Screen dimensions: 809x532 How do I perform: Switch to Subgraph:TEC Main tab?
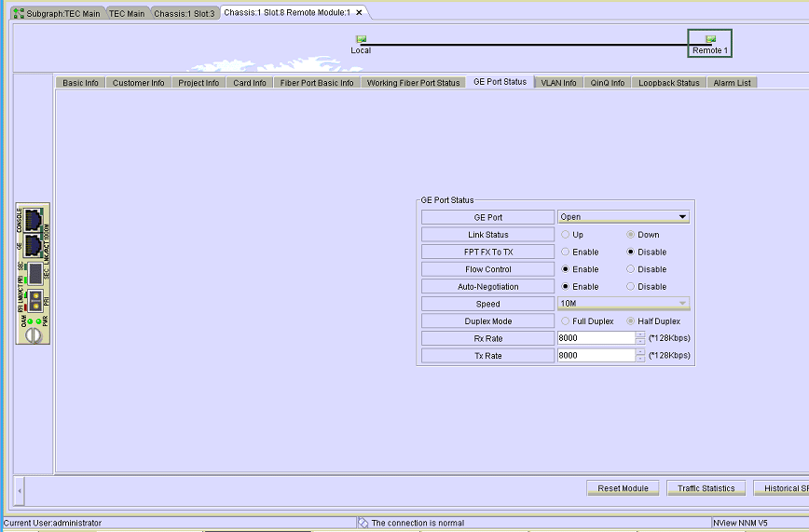click(x=58, y=13)
